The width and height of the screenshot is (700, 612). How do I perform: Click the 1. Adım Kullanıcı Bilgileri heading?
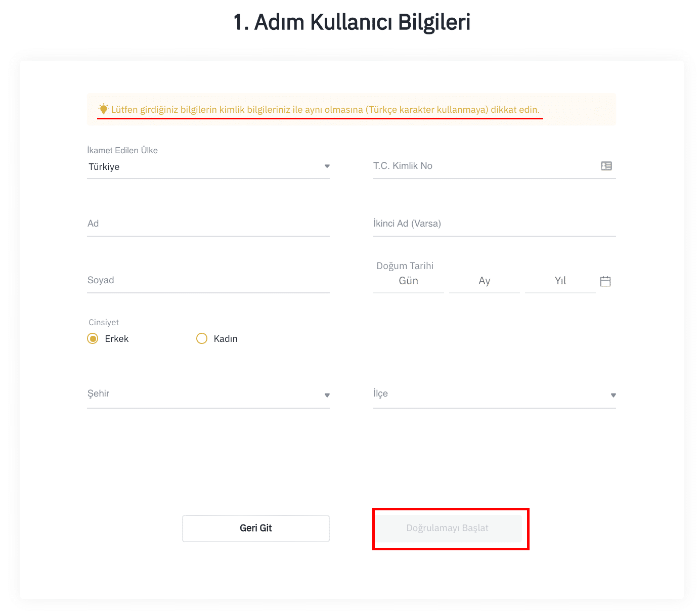tap(352, 22)
